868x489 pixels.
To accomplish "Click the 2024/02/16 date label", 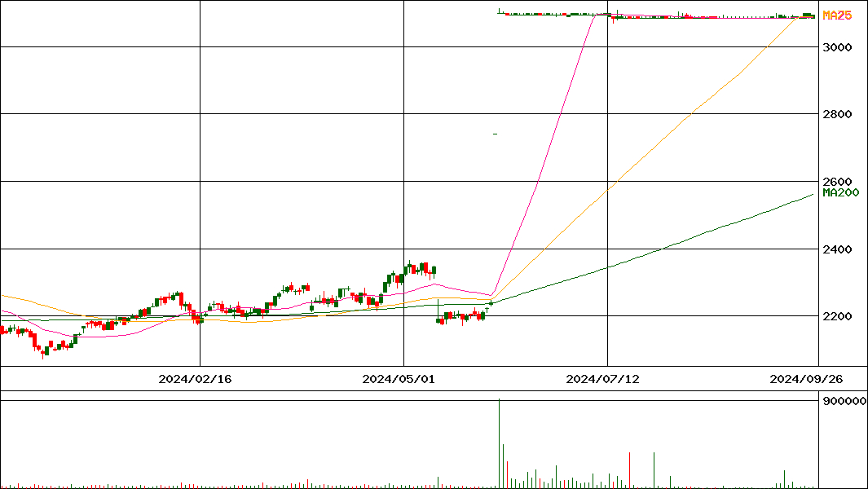I will point(195,379).
